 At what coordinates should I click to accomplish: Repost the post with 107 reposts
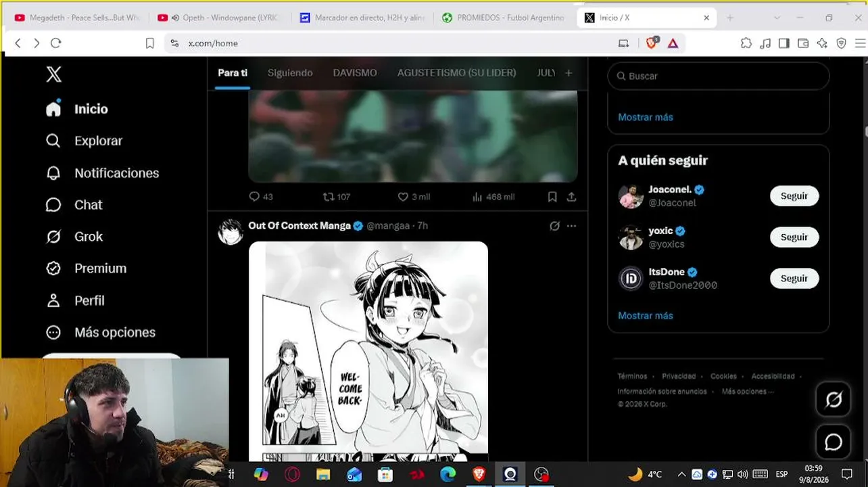(x=337, y=197)
